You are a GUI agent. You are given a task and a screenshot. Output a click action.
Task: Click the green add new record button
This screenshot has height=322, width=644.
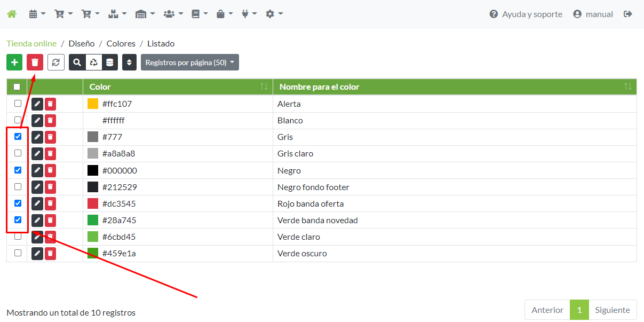click(x=14, y=62)
